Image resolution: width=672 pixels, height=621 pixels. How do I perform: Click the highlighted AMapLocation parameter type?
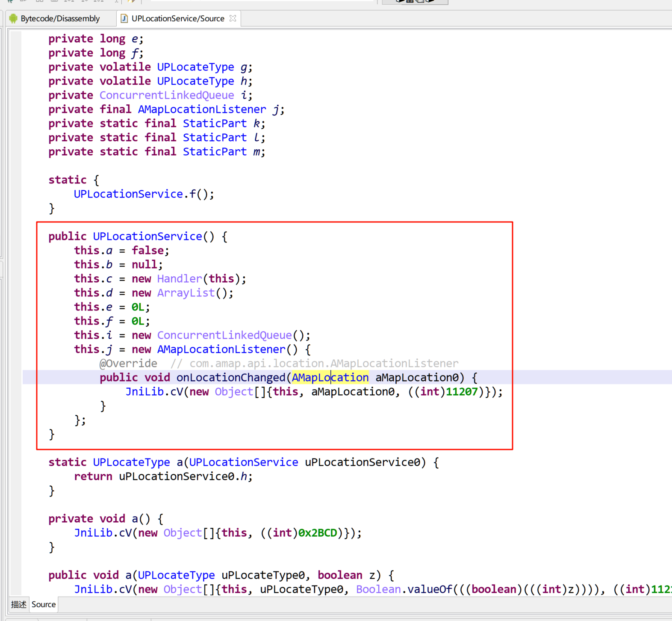pyautogui.click(x=330, y=378)
